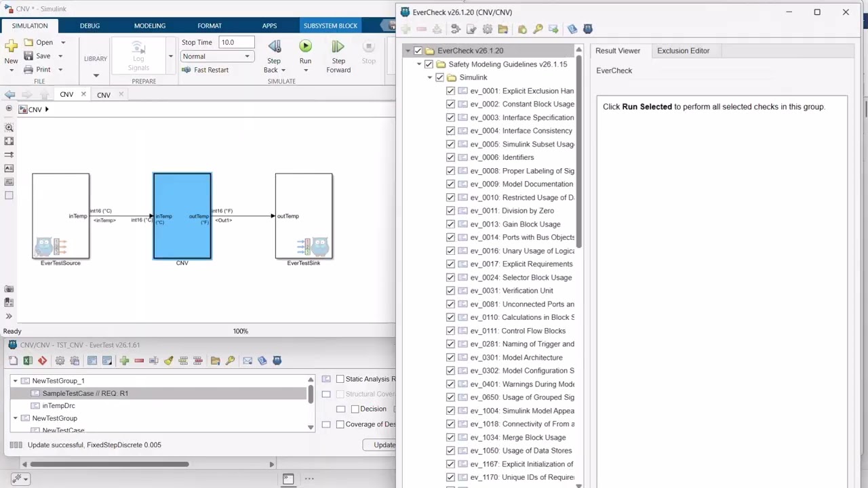Click the green Run simulation button
The image size is (868, 488).
tap(305, 46)
